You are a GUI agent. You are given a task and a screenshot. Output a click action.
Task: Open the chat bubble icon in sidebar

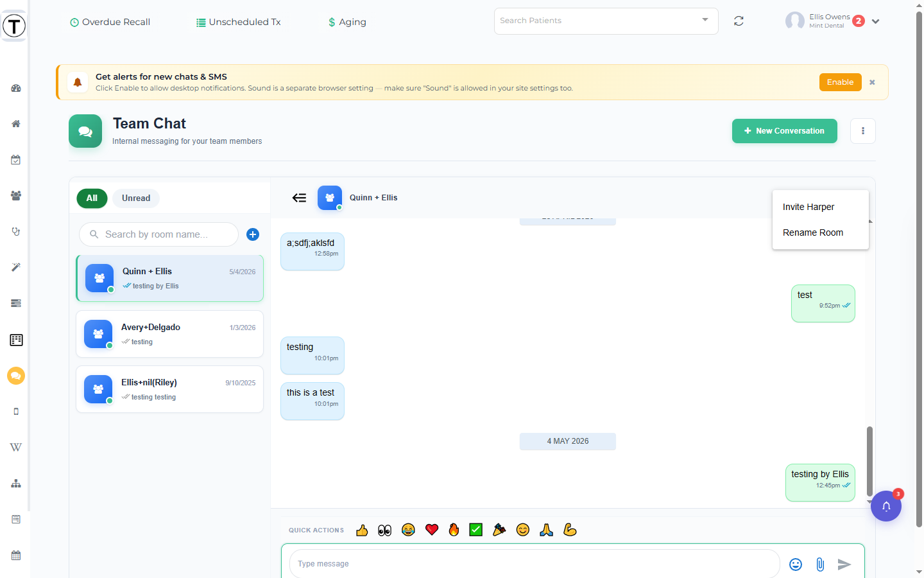(x=16, y=376)
